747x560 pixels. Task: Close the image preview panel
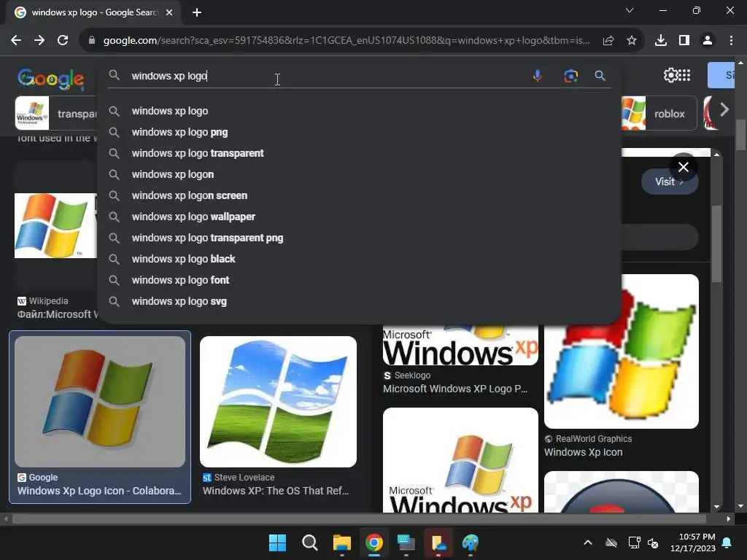point(683,167)
